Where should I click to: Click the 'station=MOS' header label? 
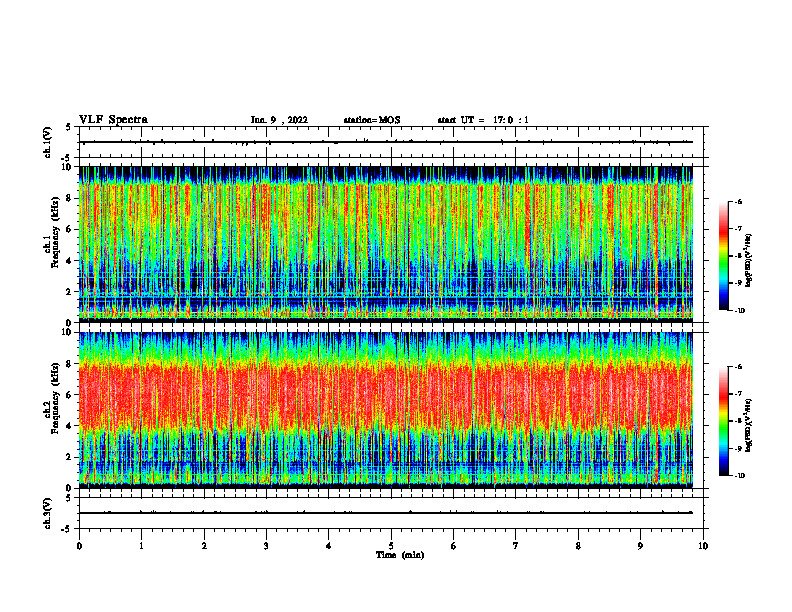[x=372, y=120]
